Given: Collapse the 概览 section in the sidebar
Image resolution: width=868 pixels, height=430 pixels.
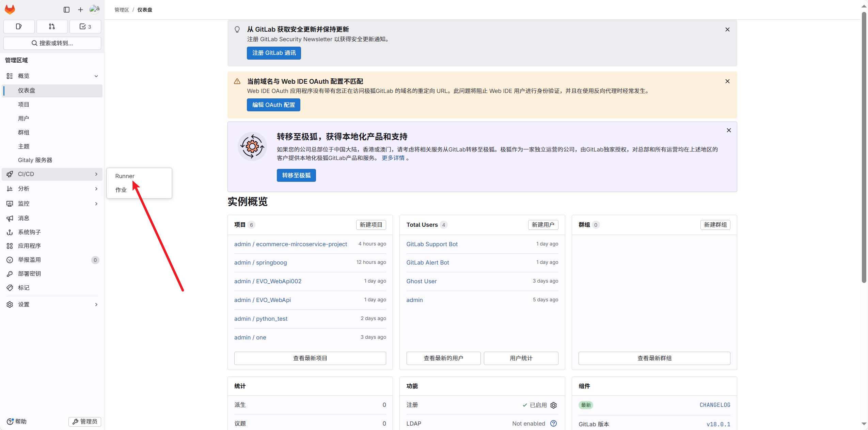Looking at the screenshot, I should (x=96, y=76).
